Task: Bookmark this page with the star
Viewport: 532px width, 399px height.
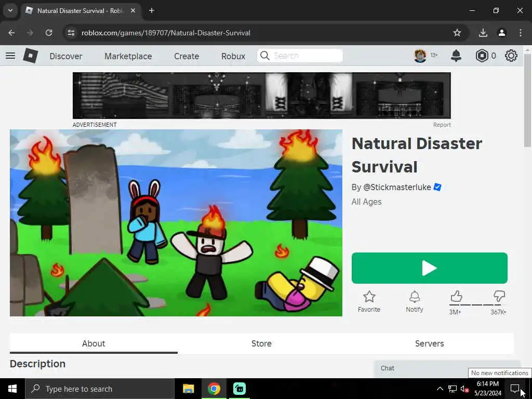Action: pyautogui.click(x=457, y=33)
